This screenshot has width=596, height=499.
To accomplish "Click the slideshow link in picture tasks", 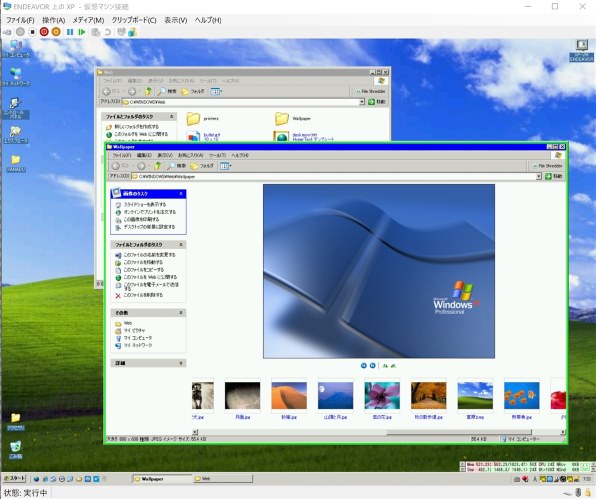I will 145,204.
